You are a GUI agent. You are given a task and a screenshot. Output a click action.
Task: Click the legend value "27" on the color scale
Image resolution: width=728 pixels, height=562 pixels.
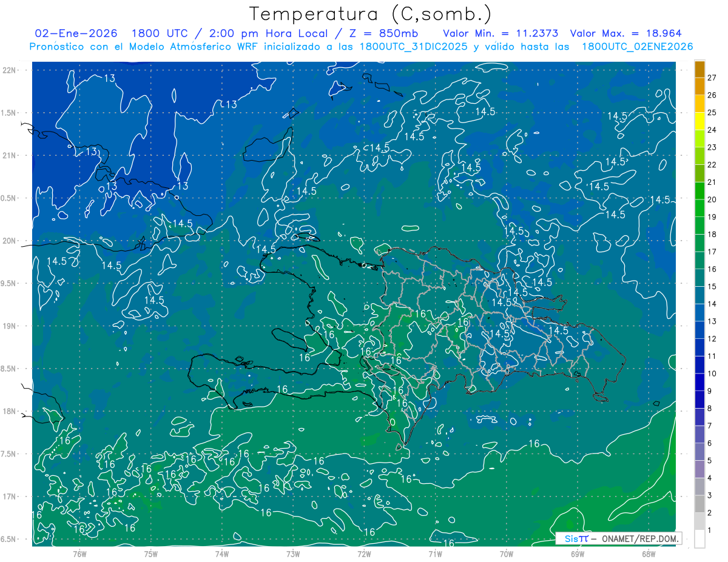pos(712,78)
